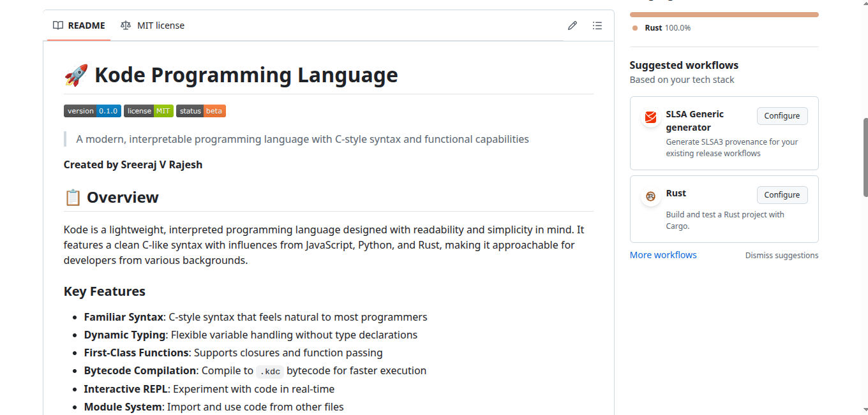Configure the Rust workflow
This screenshot has width=868, height=415.
(x=782, y=195)
